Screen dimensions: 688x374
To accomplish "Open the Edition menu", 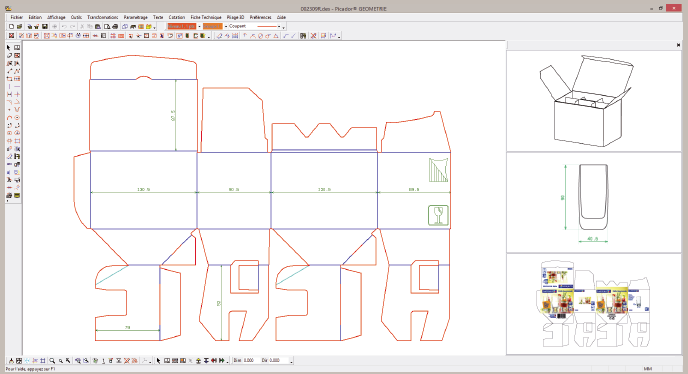I will tap(35, 17).
